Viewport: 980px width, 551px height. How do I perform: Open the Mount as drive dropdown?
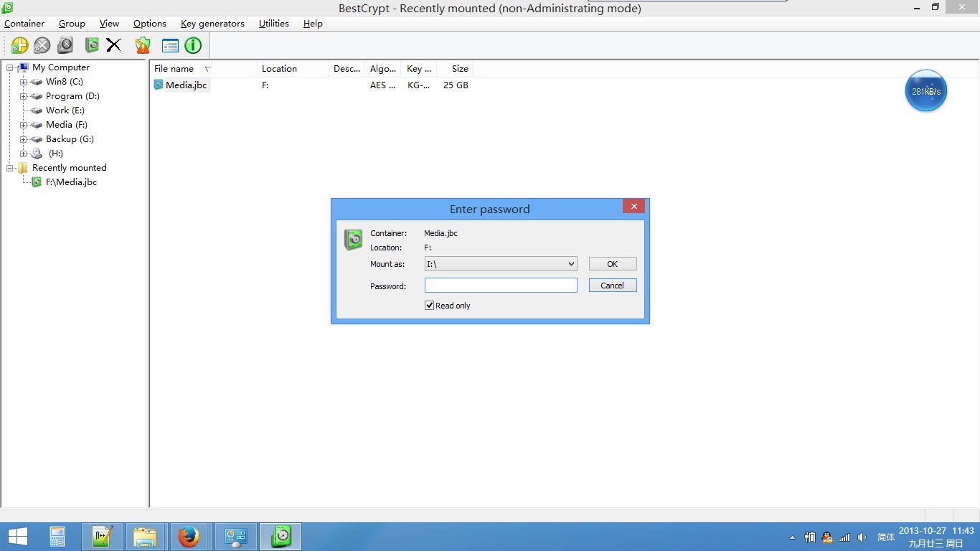571,264
